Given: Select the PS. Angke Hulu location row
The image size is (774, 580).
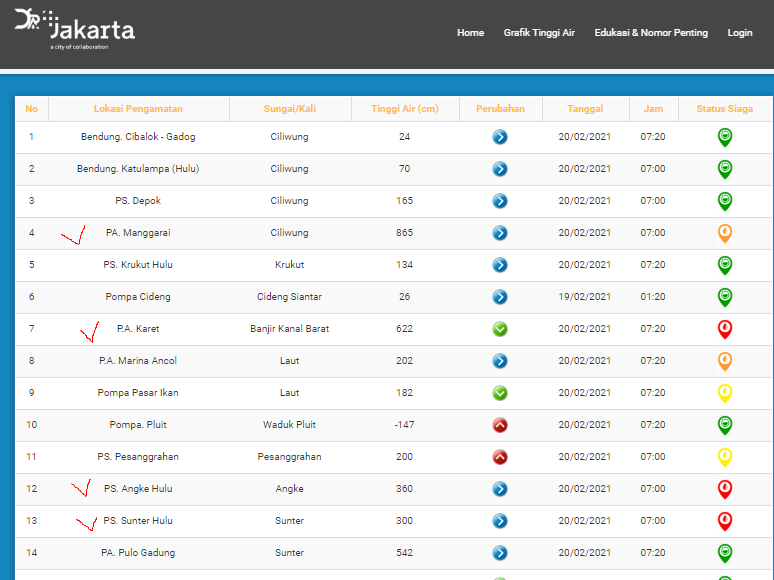Looking at the screenshot, I should click(138, 489).
